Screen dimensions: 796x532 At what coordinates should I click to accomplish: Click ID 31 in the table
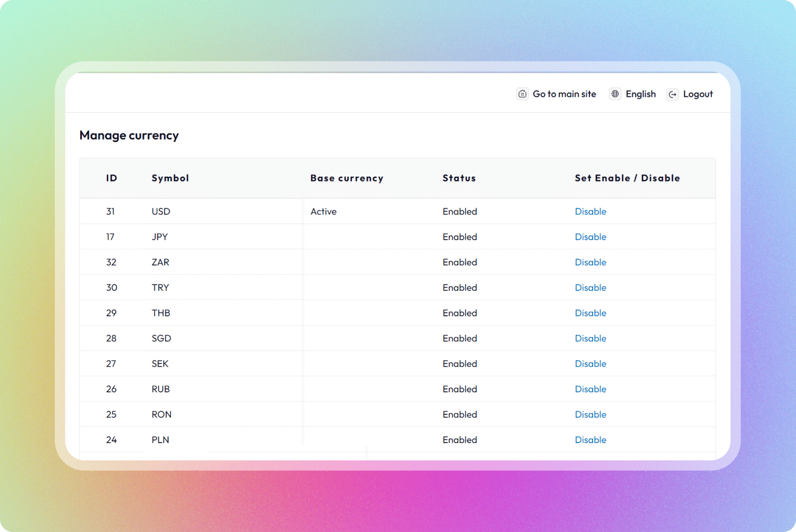[111, 211]
